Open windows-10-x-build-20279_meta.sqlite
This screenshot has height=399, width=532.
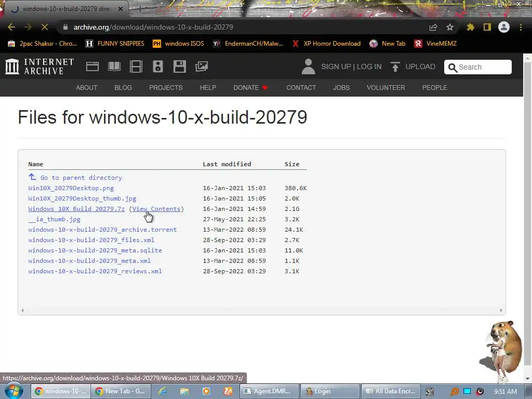click(x=95, y=250)
